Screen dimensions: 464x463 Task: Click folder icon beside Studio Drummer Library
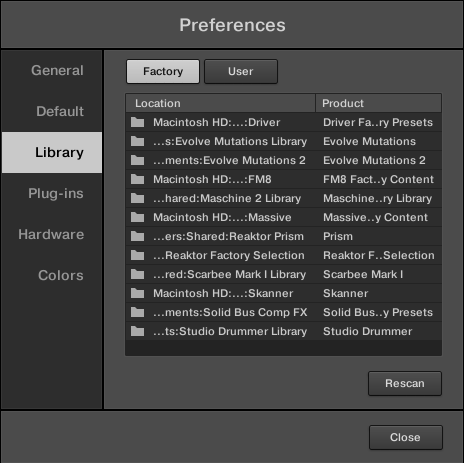pyautogui.click(x=137, y=331)
